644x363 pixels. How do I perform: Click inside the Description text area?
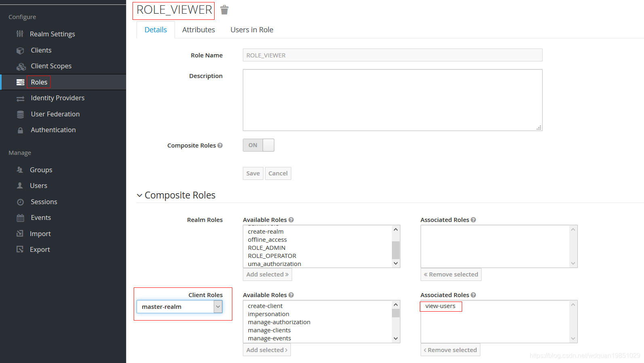(x=392, y=100)
